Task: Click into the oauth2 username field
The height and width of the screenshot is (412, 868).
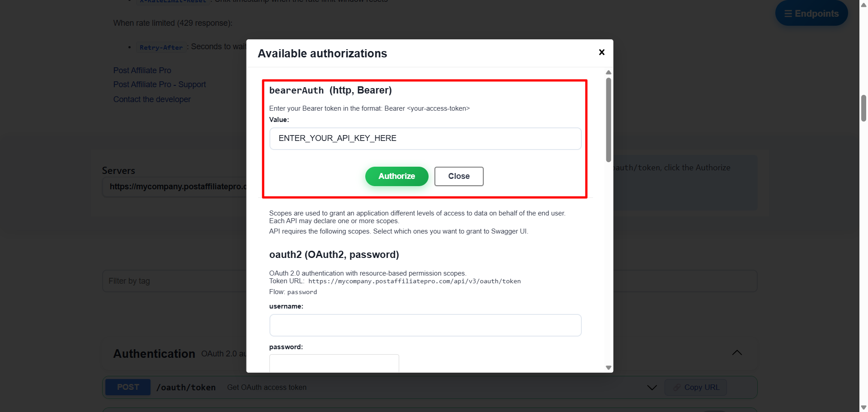Action: tap(425, 325)
